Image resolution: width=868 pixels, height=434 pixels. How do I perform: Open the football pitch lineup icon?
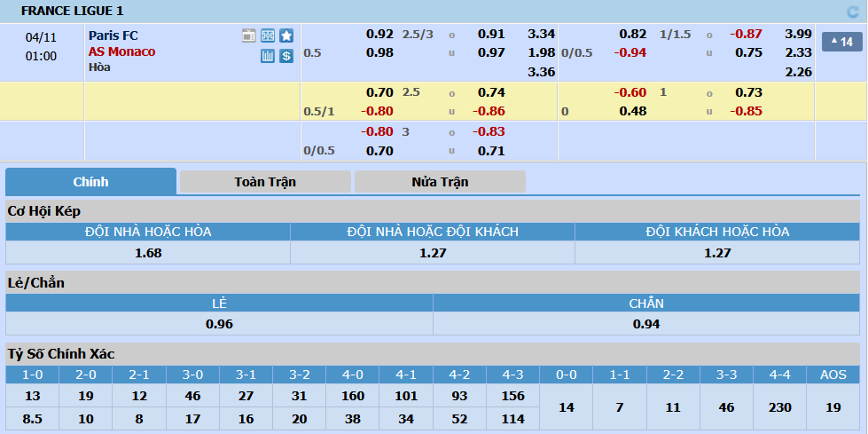[x=267, y=36]
